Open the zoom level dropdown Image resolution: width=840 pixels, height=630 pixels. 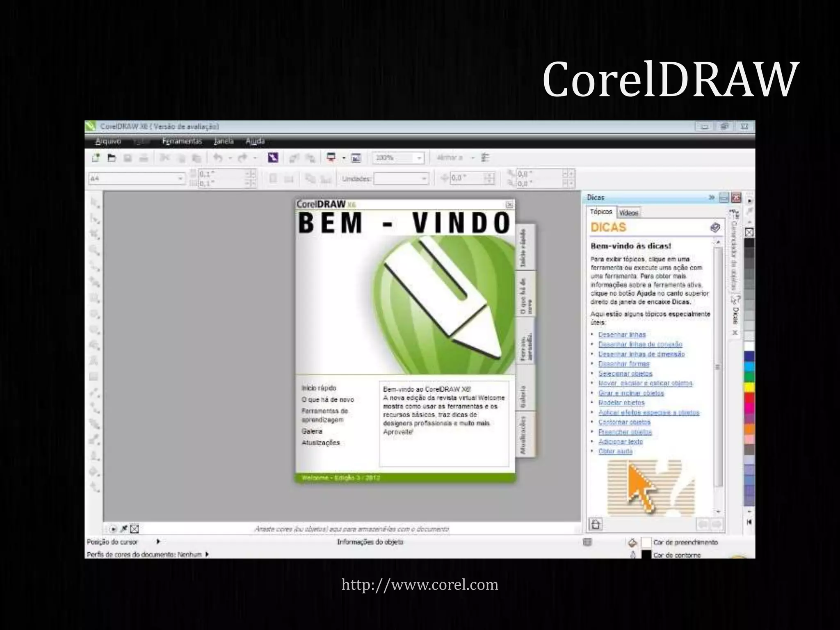(419, 158)
